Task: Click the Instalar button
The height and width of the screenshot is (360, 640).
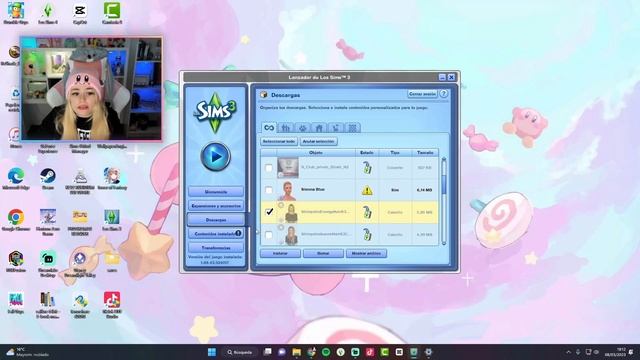Action: 280,253
